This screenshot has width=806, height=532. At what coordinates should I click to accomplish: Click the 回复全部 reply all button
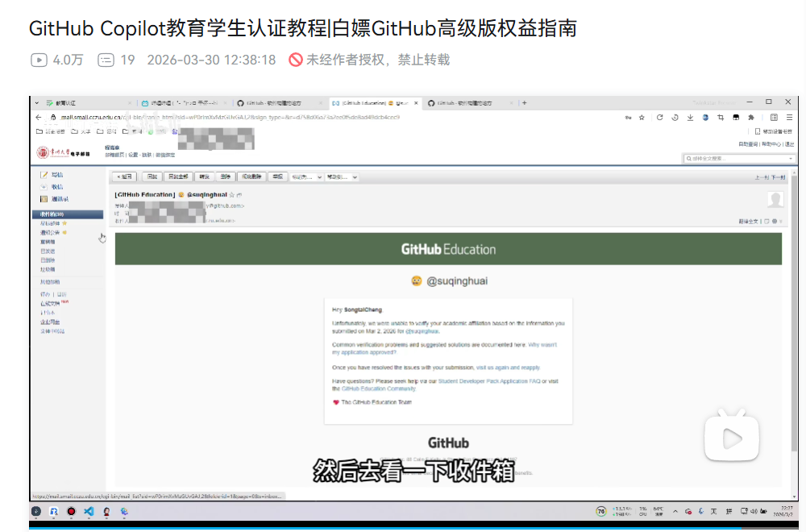[x=178, y=177]
